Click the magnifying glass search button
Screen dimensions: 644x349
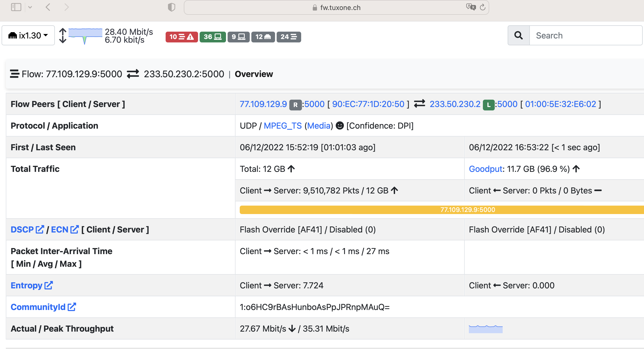pyautogui.click(x=518, y=35)
